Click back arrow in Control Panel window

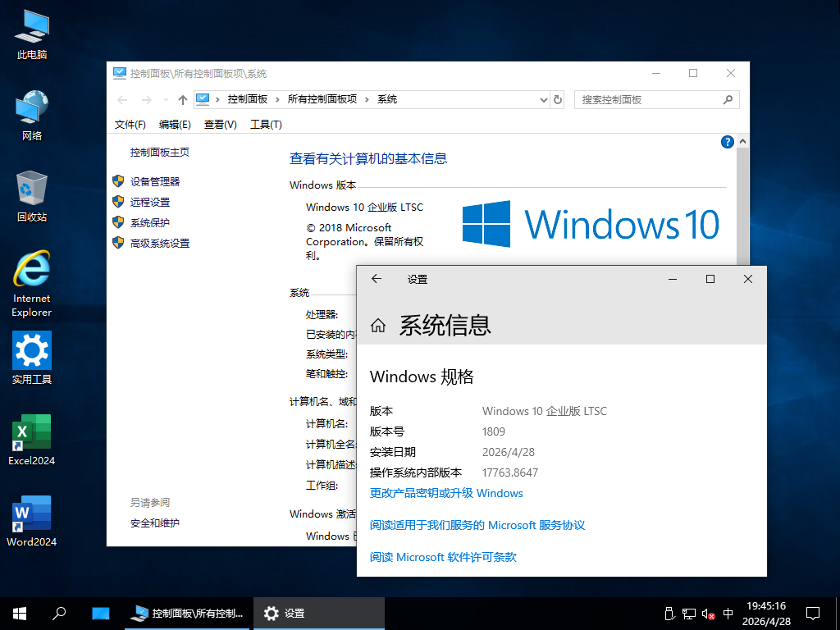click(122, 99)
